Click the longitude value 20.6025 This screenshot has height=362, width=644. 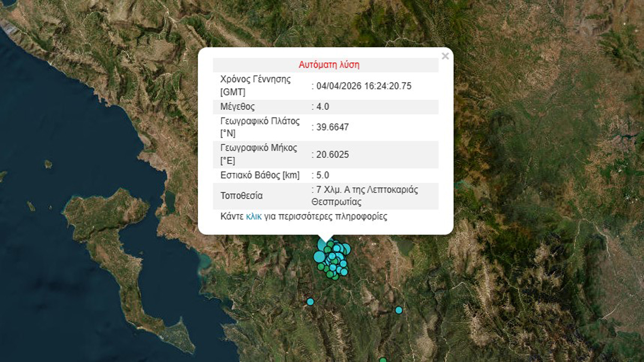(x=332, y=154)
